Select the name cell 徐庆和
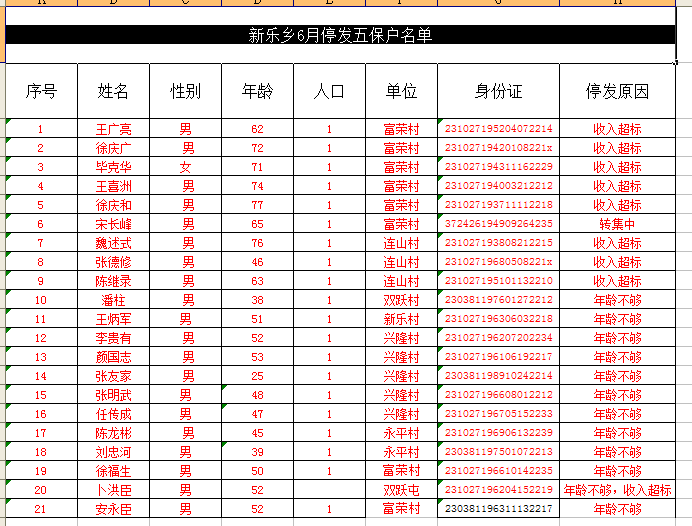This screenshot has height=526, width=692. click(x=113, y=205)
